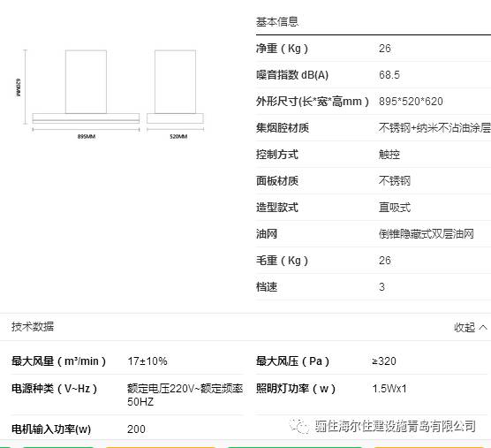
Task: Select the side-view dimension diagram showing 520MM
Action: coord(176,94)
